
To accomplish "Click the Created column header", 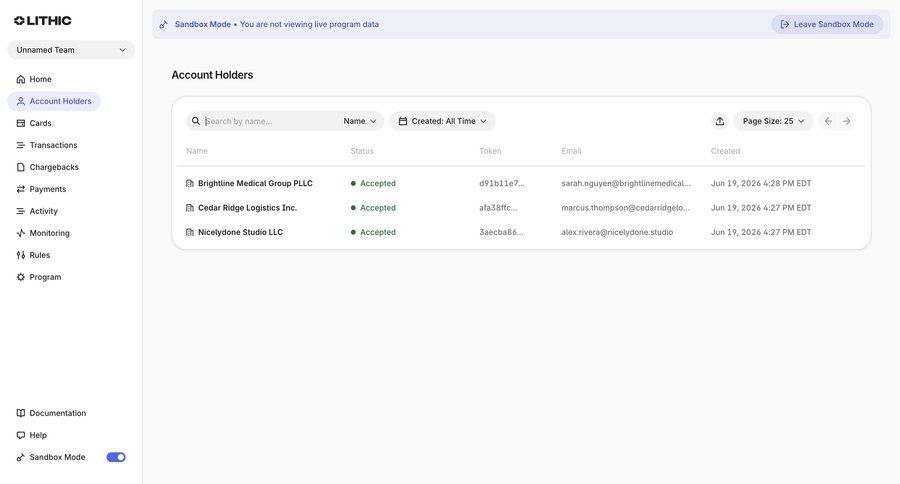I will [726, 151].
